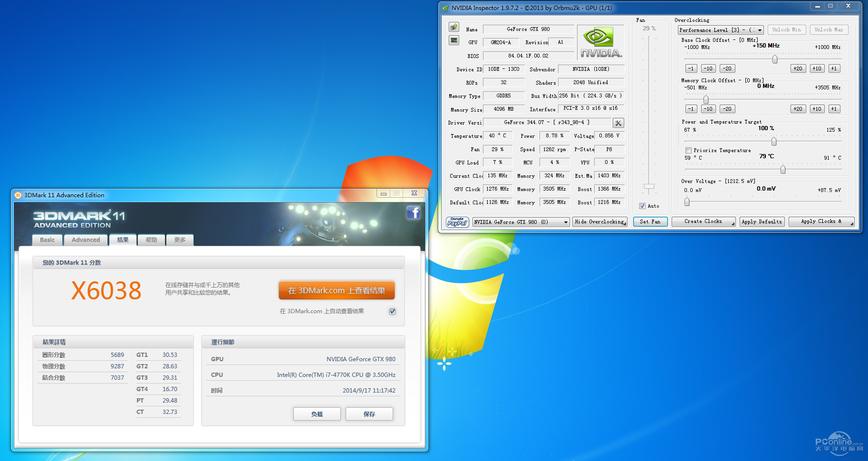868x461 pixels.
Task: Open driver profile settings wrench icon
Action: (618, 123)
